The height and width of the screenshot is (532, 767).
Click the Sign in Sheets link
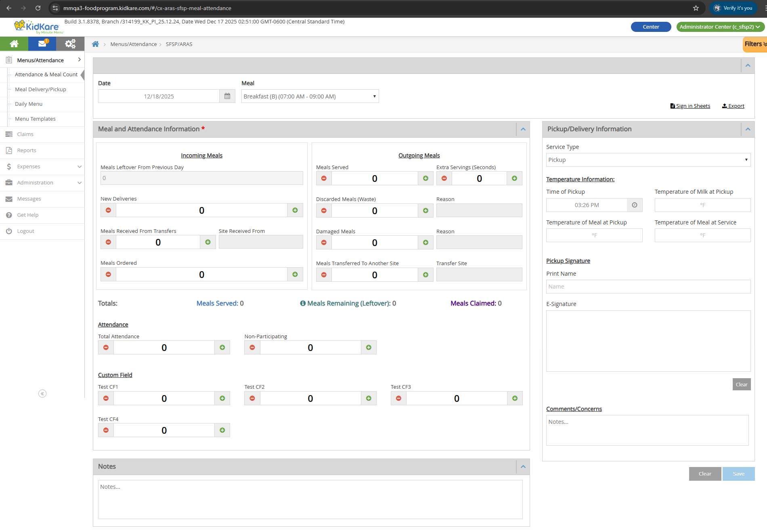[x=690, y=106]
